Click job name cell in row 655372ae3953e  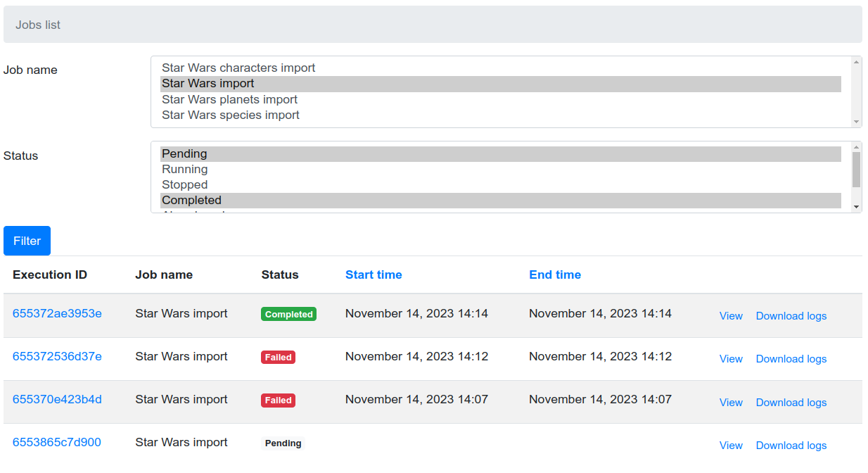tap(181, 314)
